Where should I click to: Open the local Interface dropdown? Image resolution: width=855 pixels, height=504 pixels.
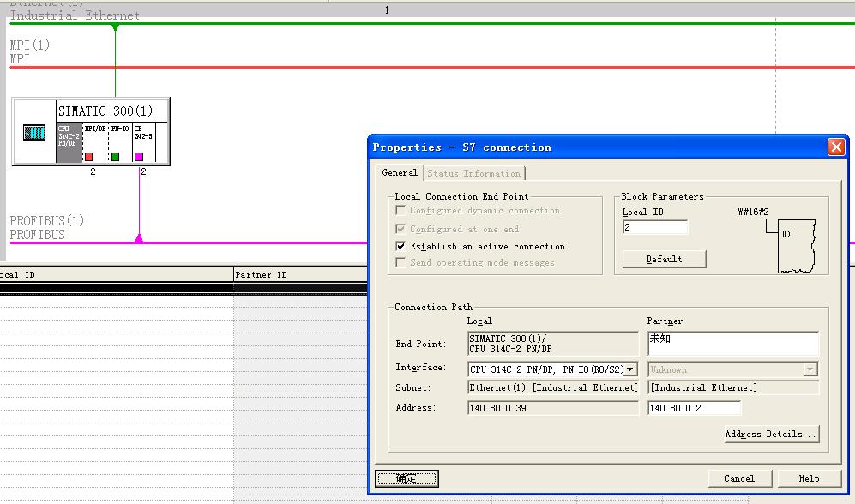(630, 369)
